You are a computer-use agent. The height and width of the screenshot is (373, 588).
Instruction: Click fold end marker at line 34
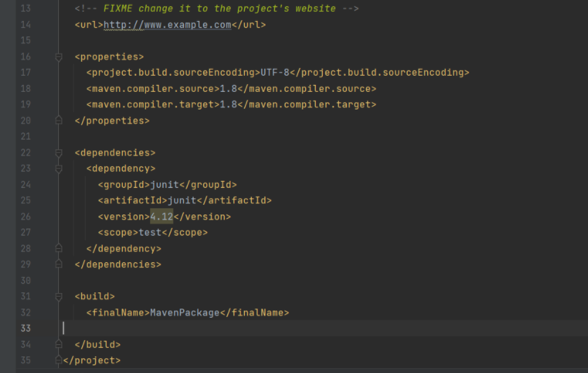pos(58,344)
